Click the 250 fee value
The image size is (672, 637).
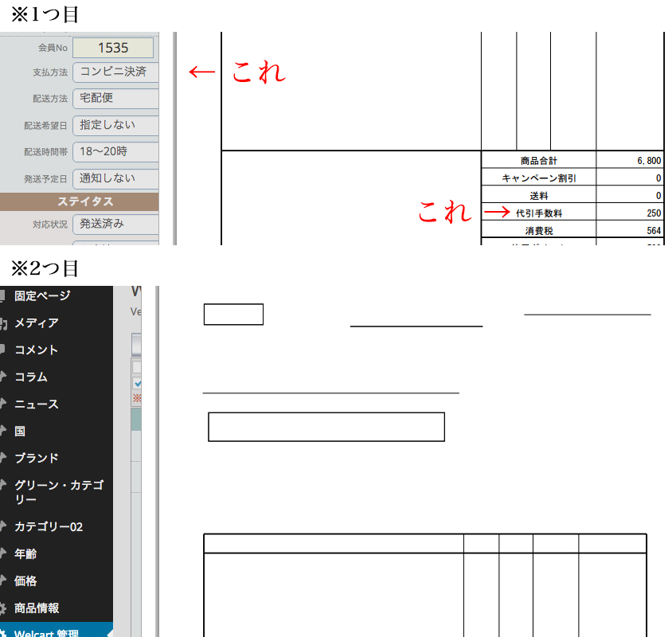point(654,213)
